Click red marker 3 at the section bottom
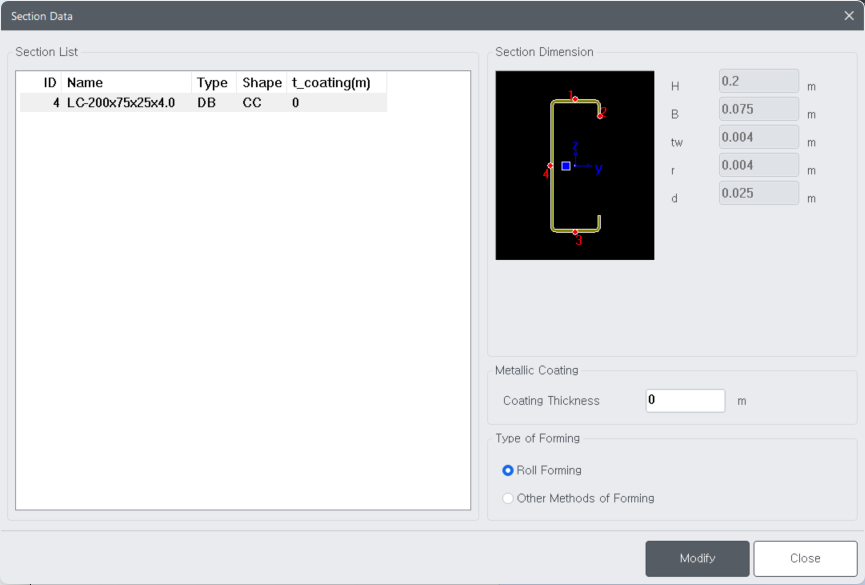Viewport: 865px width, 585px height. click(574, 231)
